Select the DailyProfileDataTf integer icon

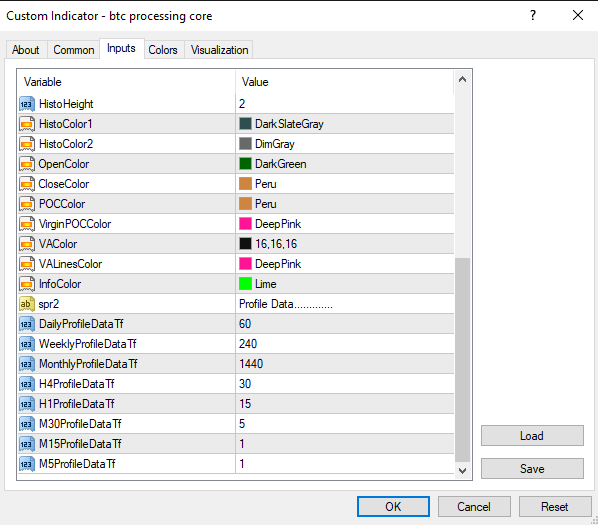pos(27,324)
